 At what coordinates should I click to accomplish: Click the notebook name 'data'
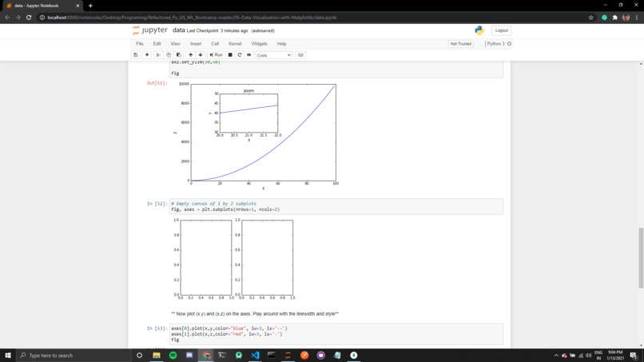pos(179,30)
